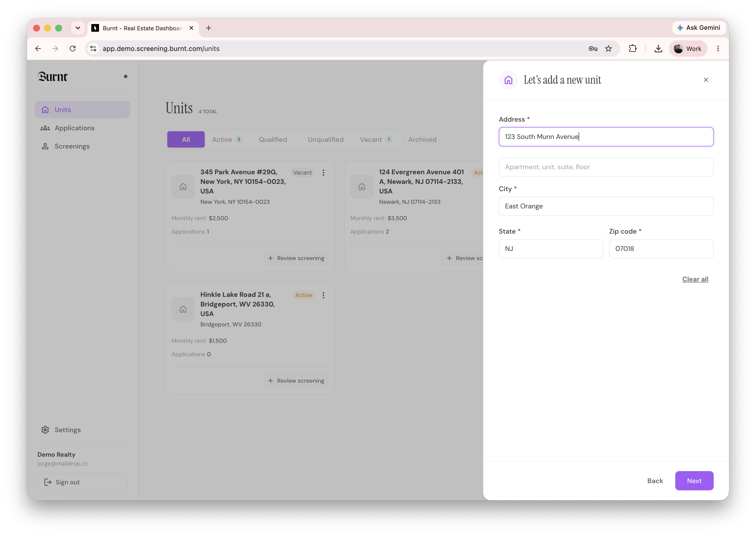Focus the Address input field

[606, 137]
